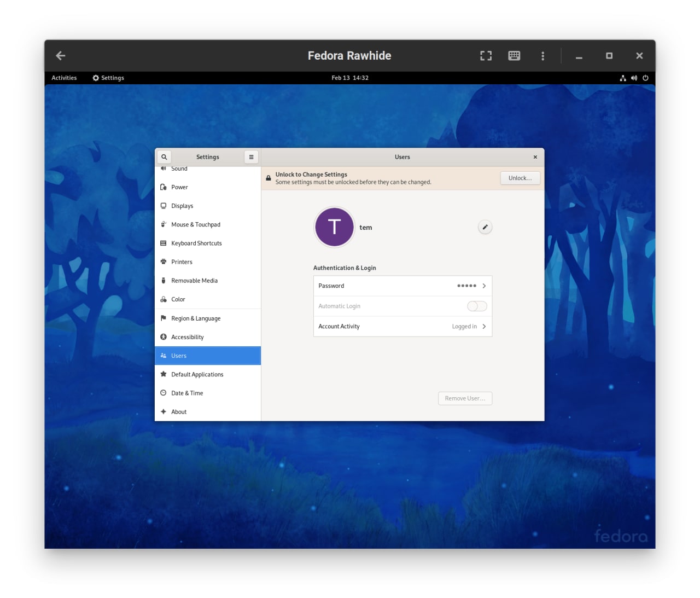Select Mouse & Touchpad settings
Screen dimensions: 700x598
pos(208,224)
